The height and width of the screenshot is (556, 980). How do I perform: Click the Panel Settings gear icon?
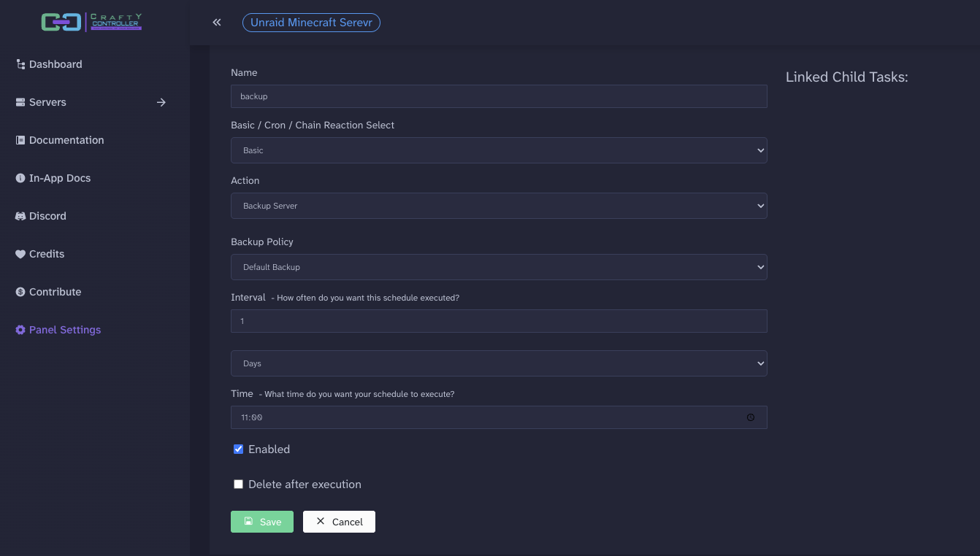(20, 330)
